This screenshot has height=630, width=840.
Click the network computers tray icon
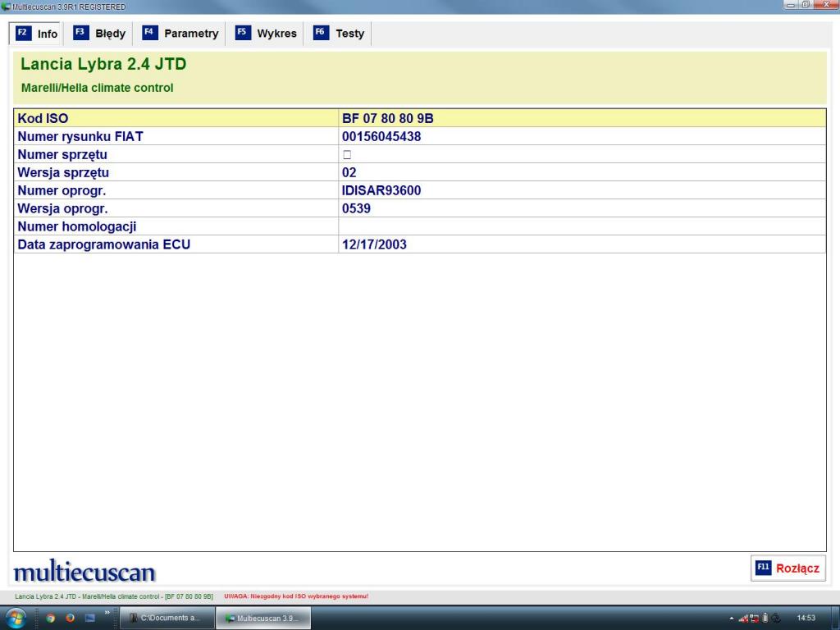click(755, 619)
